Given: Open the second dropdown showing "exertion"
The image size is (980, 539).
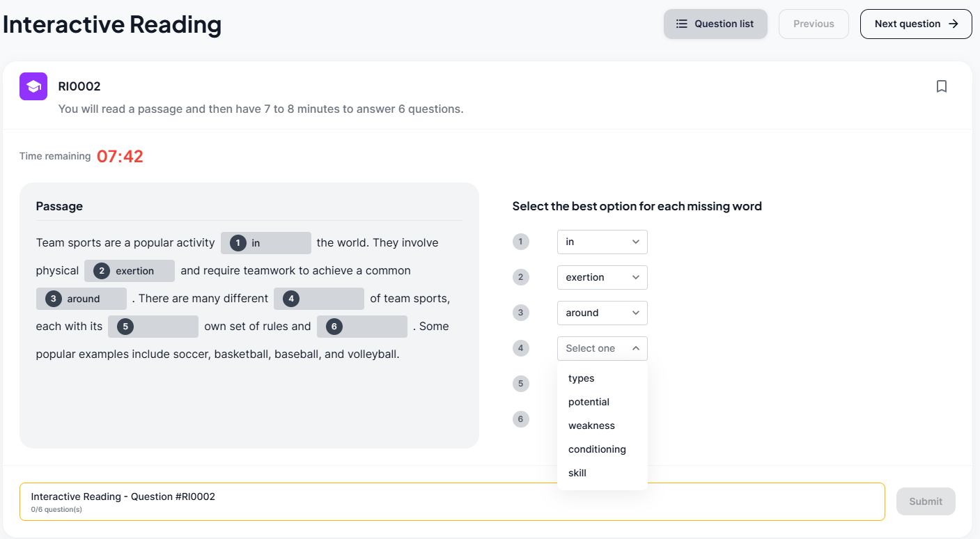Looking at the screenshot, I should [x=602, y=277].
